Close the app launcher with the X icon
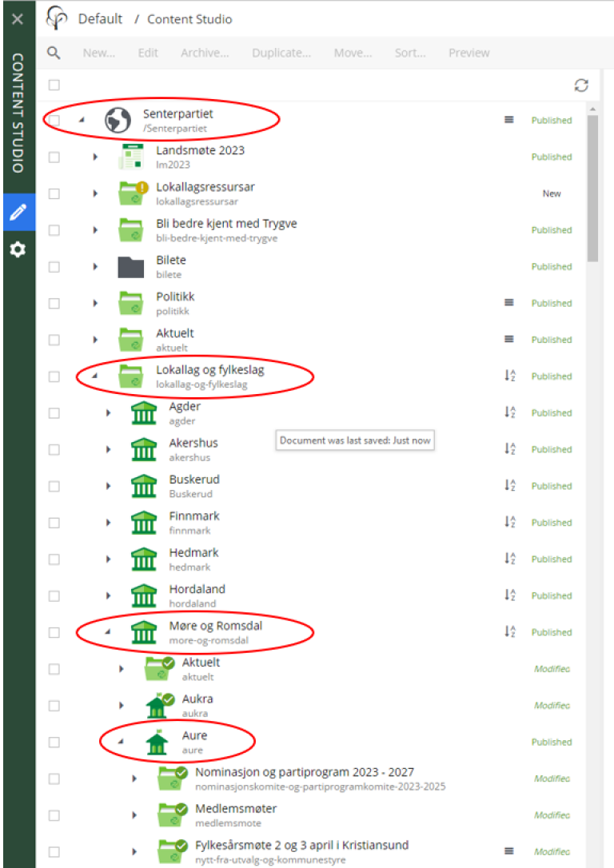 (18, 19)
